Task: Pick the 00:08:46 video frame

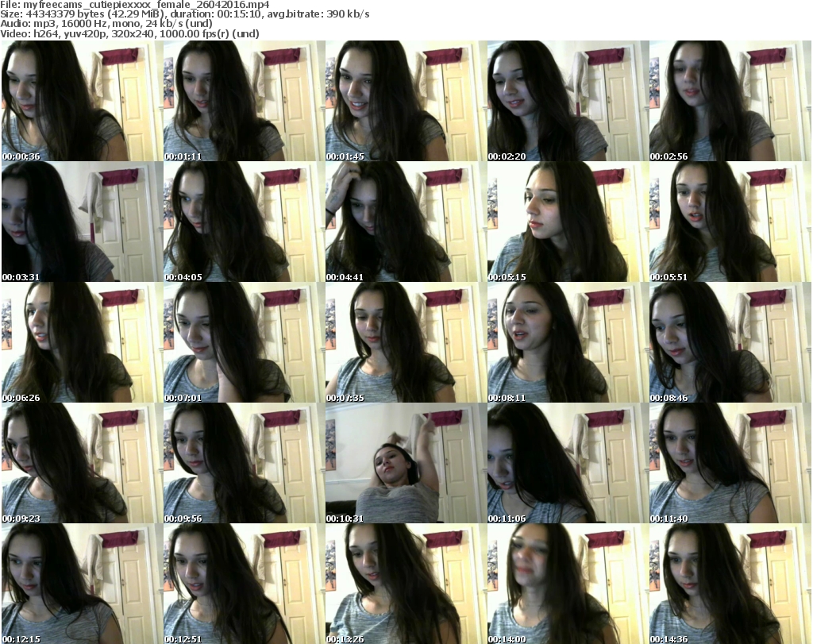Action: 730,342
